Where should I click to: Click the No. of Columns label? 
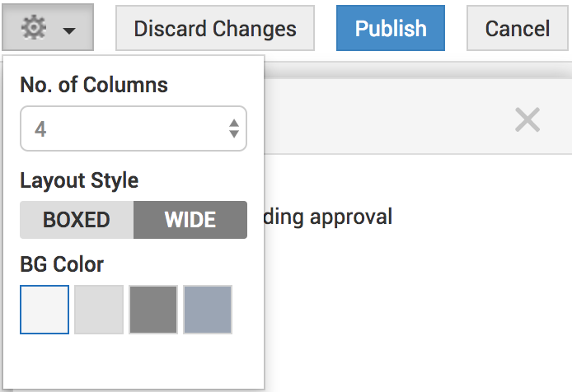pyautogui.click(x=94, y=85)
